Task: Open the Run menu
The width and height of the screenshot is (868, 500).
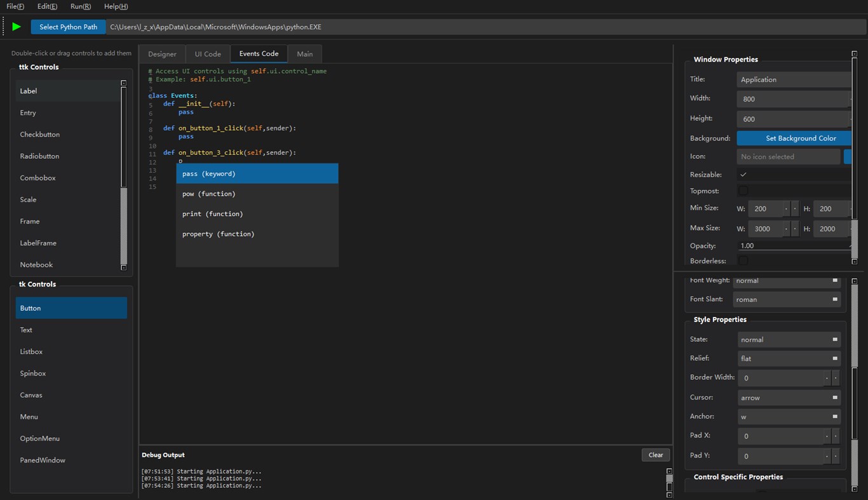Action: point(81,6)
